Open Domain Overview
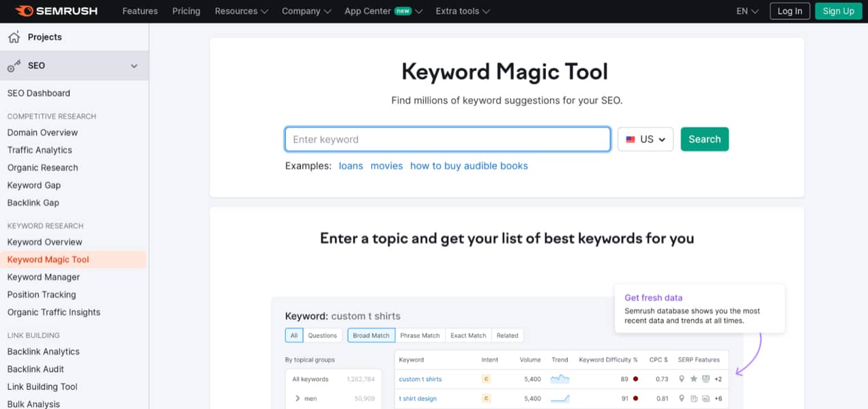Image resolution: width=868 pixels, height=409 pixels. 42,133
